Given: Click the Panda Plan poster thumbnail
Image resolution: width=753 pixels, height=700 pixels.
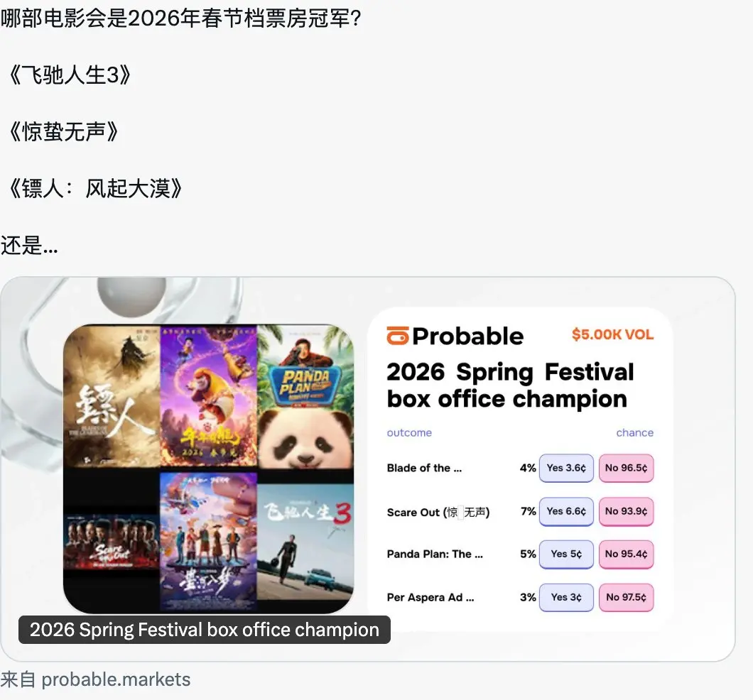Looking at the screenshot, I should click(x=305, y=397).
